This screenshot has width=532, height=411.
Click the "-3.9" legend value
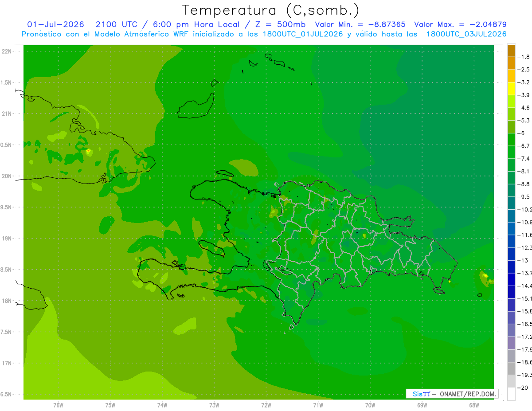pyautogui.click(x=524, y=95)
